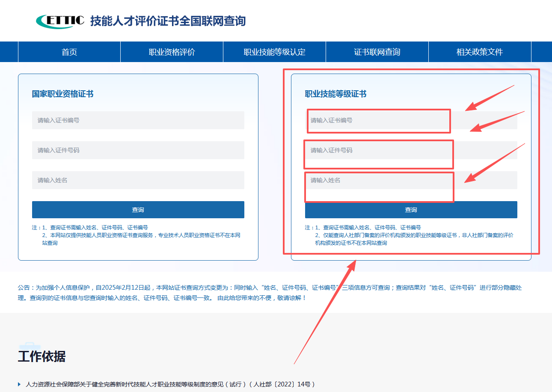Open the 相关政策文件 menu item
The width and height of the screenshot is (552, 392).
pyautogui.click(x=479, y=52)
